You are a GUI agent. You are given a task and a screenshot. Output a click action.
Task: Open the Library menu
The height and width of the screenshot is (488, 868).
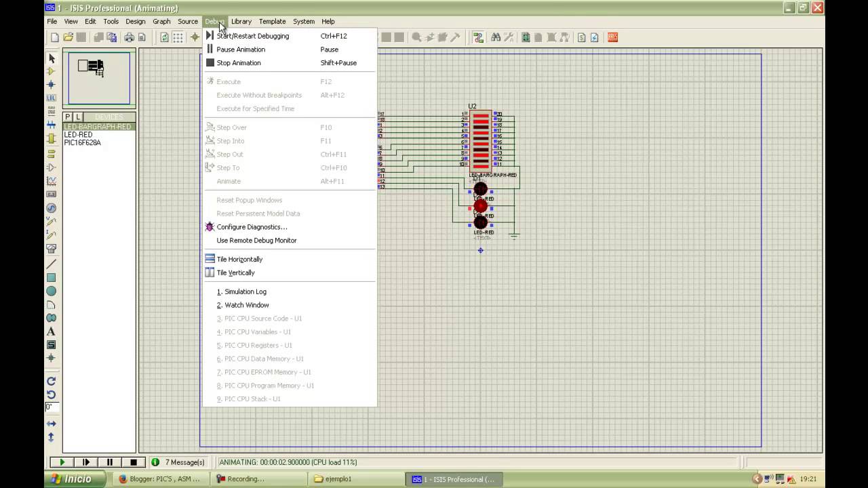click(241, 22)
